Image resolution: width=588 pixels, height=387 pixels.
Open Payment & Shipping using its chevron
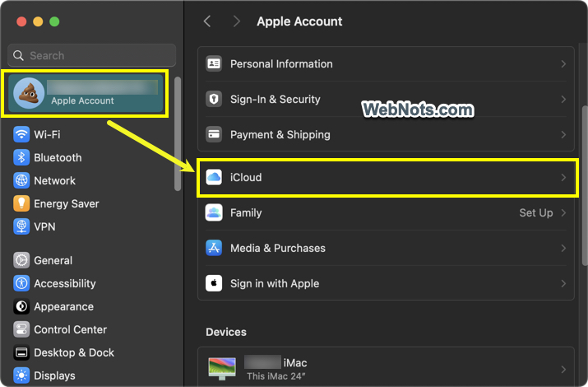tap(563, 134)
